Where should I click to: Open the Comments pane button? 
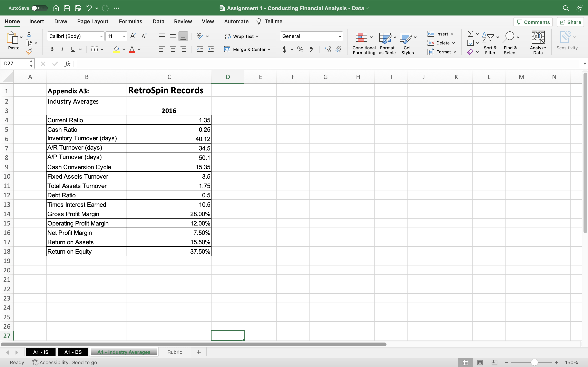click(x=533, y=22)
